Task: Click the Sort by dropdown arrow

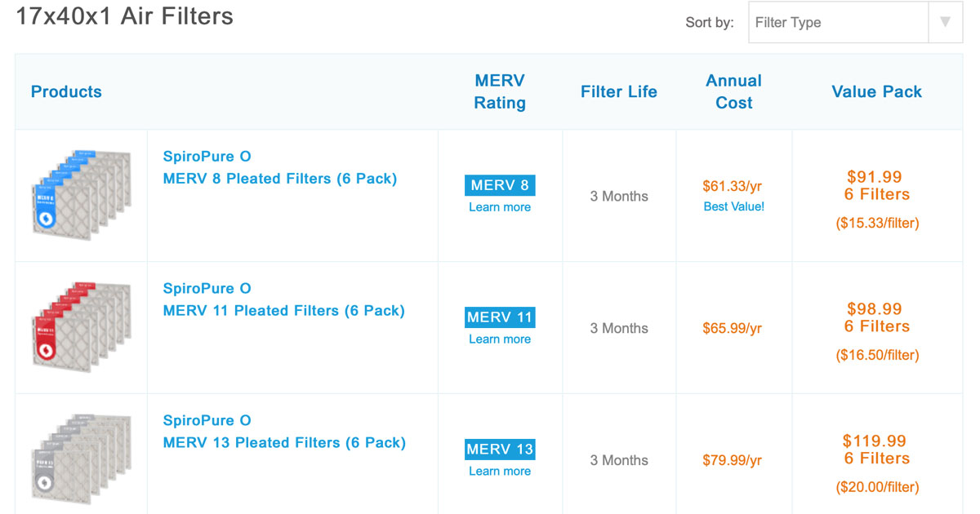Action: [x=945, y=23]
